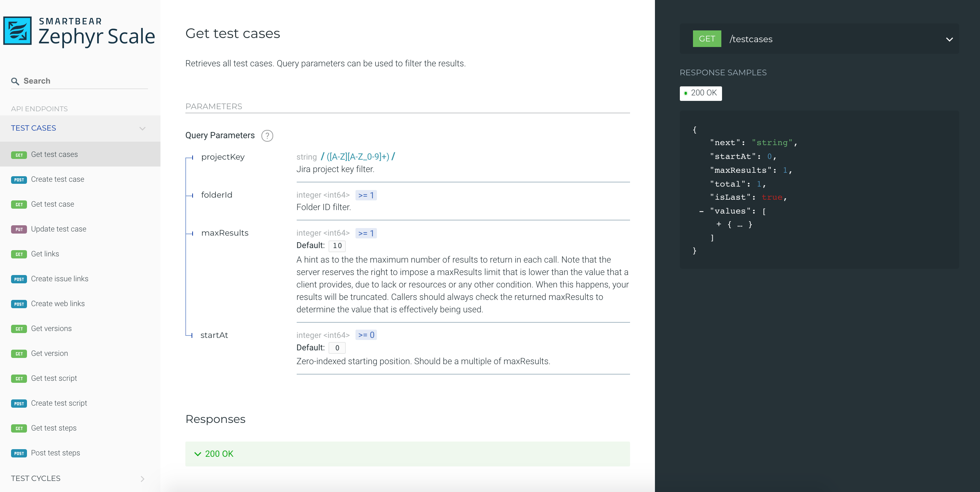This screenshot has height=492, width=980.
Task: Click the GET badge beside Get versions
Action: [19, 329]
